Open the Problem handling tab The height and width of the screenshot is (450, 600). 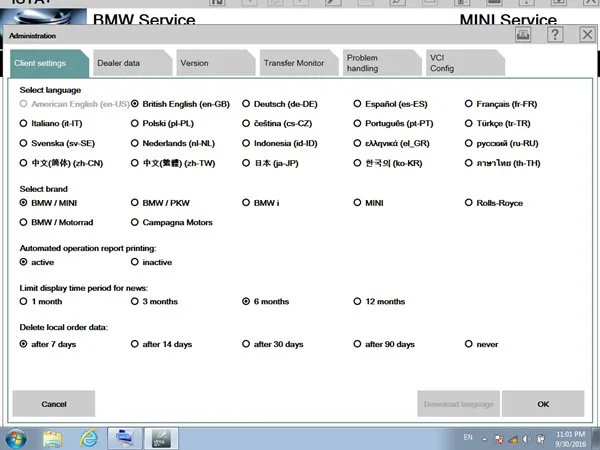[x=382, y=63]
